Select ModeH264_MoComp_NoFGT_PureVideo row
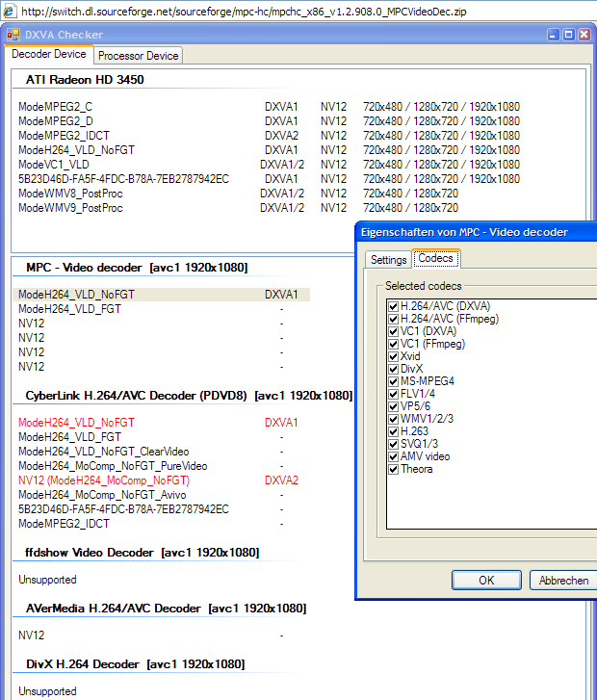The image size is (597, 700). click(152, 466)
